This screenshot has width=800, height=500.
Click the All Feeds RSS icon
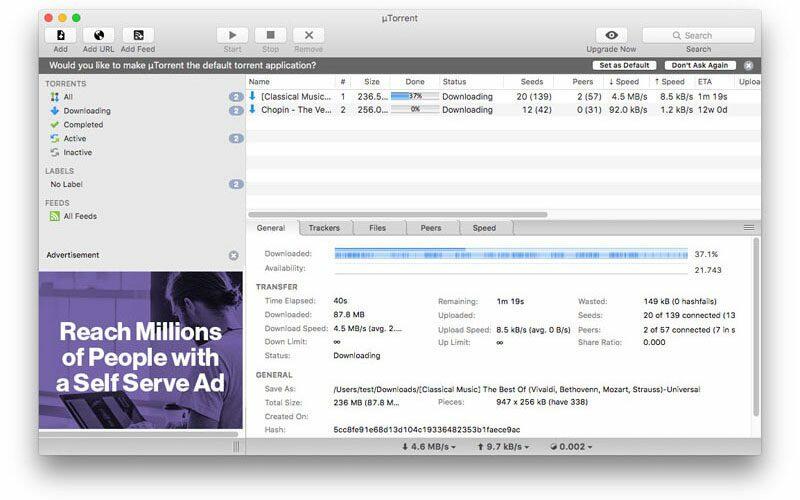pyautogui.click(x=55, y=216)
